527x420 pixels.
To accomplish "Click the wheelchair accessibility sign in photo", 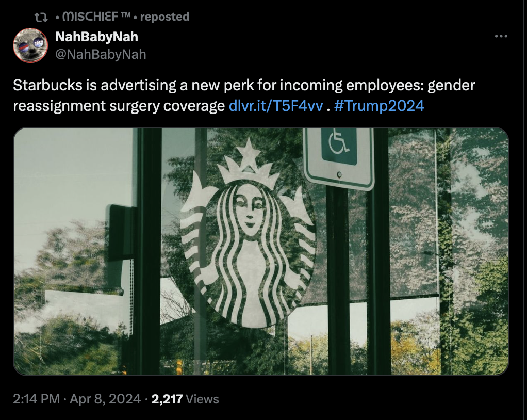I will click(x=339, y=157).
